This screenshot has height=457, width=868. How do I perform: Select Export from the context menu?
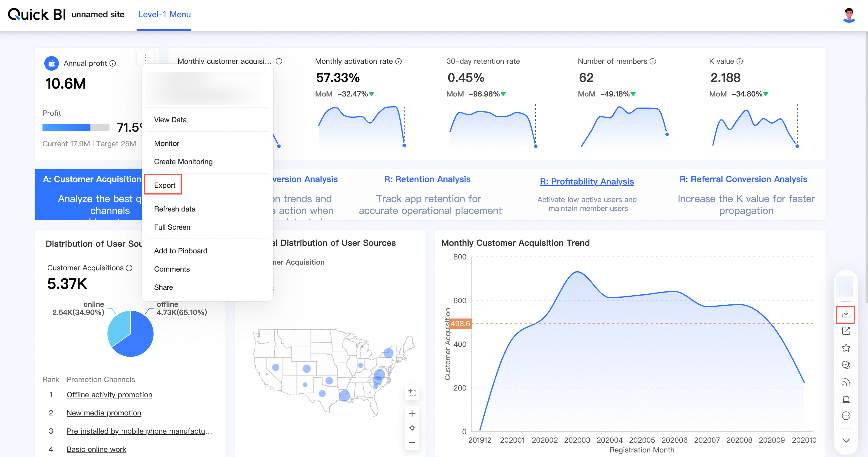coord(164,185)
